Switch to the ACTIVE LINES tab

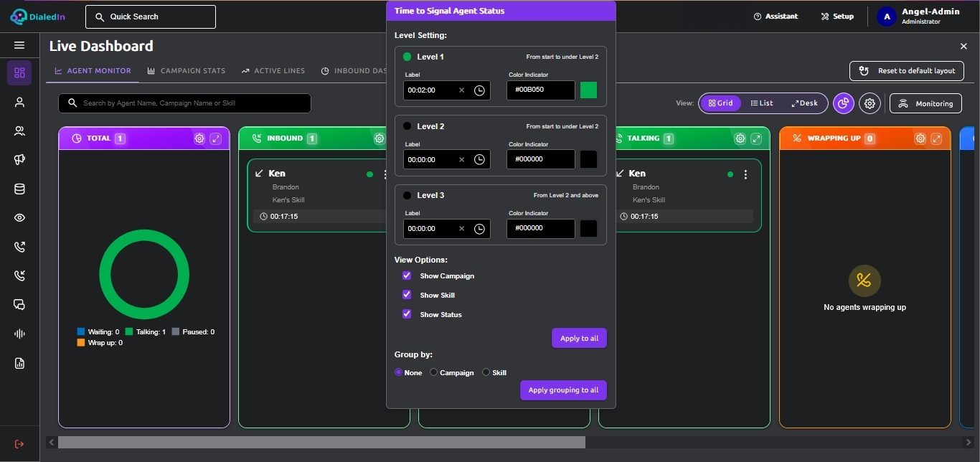273,71
